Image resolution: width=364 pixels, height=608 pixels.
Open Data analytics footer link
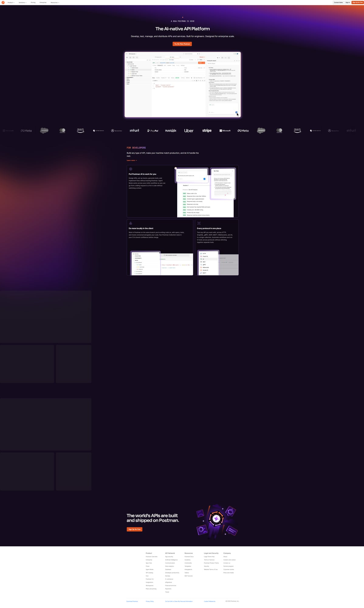coord(170,566)
